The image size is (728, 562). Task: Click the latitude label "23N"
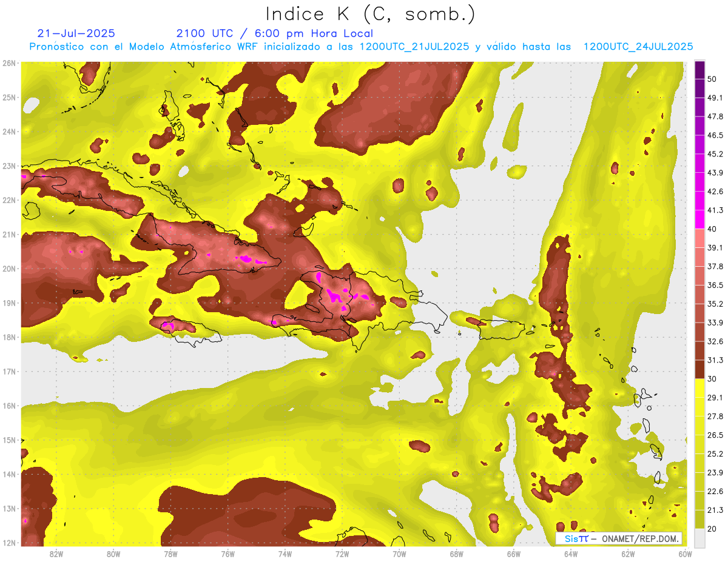[x=9, y=166]
